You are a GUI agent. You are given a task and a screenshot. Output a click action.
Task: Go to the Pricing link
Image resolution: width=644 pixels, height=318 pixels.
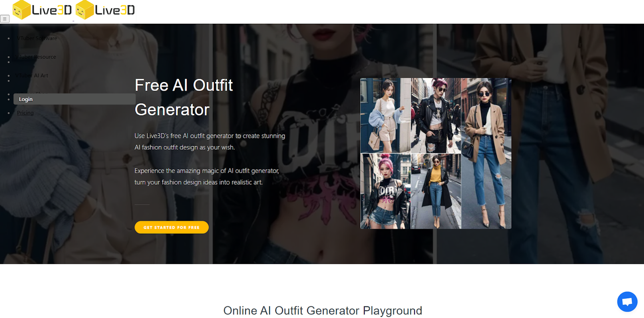pyautogui.click(x=25, y=113)
